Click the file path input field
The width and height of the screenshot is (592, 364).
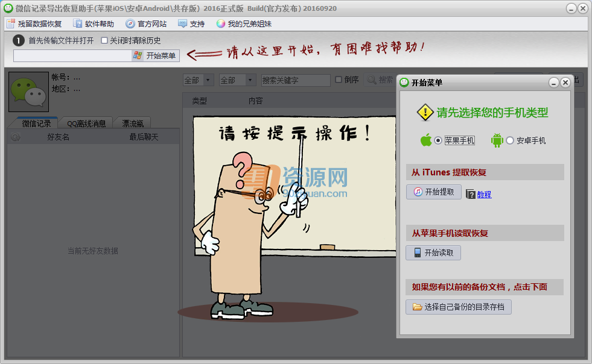tap(72, 55)
